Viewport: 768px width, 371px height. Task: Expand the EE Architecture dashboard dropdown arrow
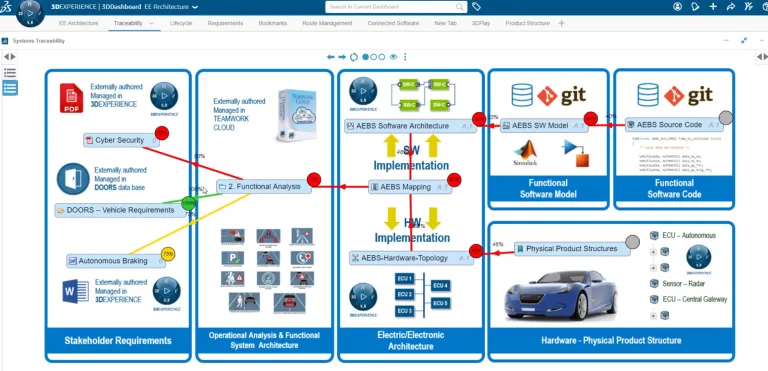[195, 7]
